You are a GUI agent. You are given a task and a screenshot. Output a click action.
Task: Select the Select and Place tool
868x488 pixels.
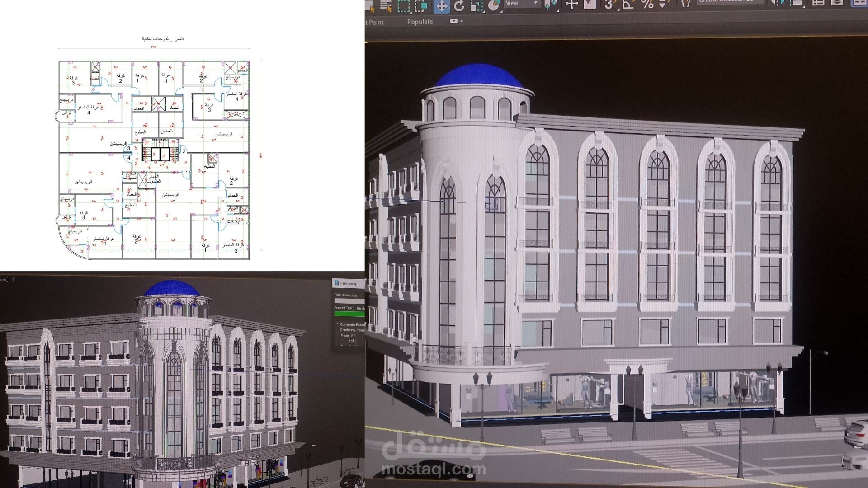pos(495,5)
